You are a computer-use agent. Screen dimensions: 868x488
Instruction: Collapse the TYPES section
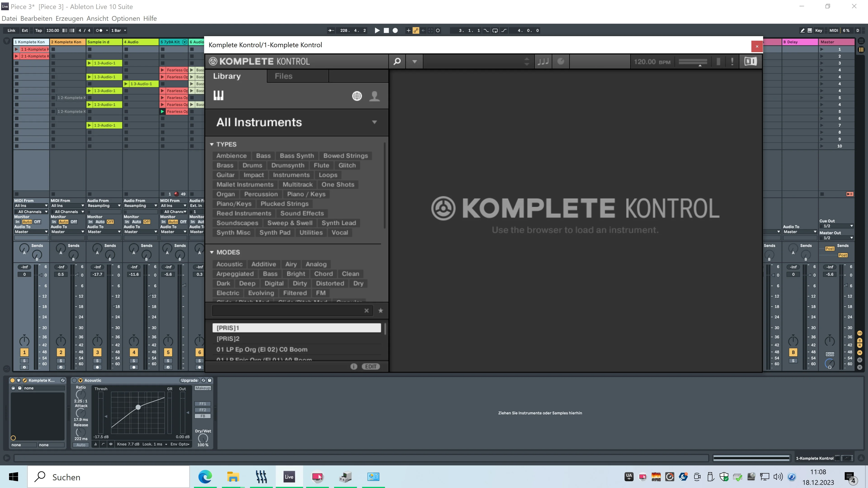[212, 144]
